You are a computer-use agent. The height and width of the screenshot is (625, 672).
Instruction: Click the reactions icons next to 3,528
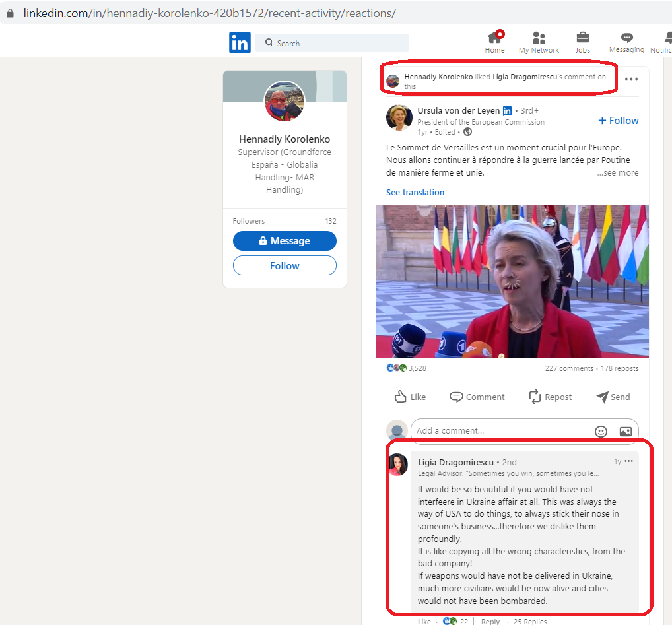tap(397, 368)
